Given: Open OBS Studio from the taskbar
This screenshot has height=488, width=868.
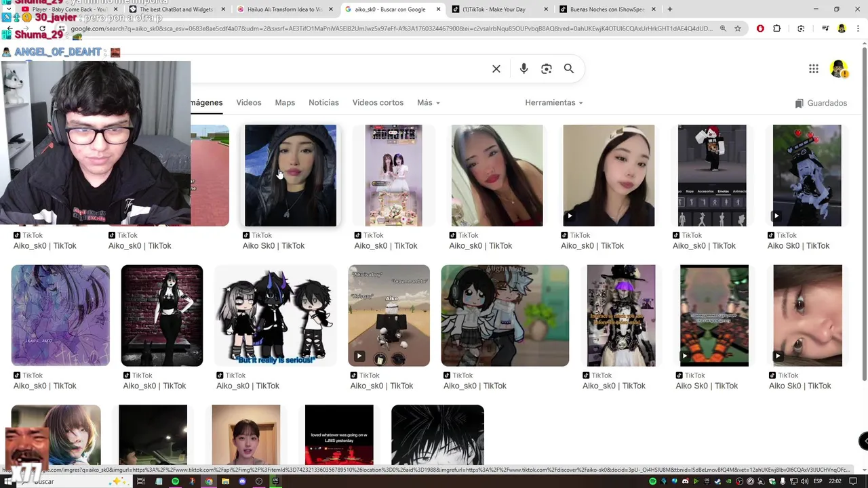Looking at the screenshot, I should [x=259, y=481].
